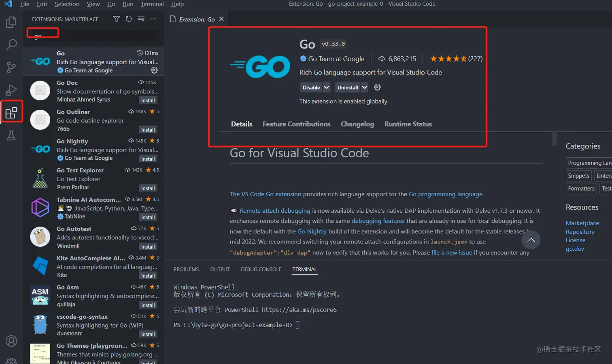This screenshot has height=364, width=612.
Task: Open the go.dev resource link
Action: coord(575,249)
